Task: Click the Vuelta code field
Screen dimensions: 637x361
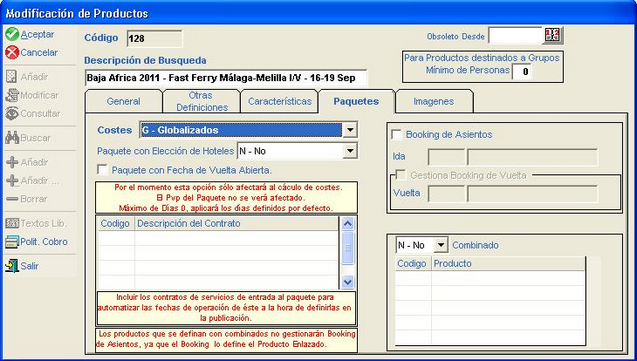Action: (446, 194)
